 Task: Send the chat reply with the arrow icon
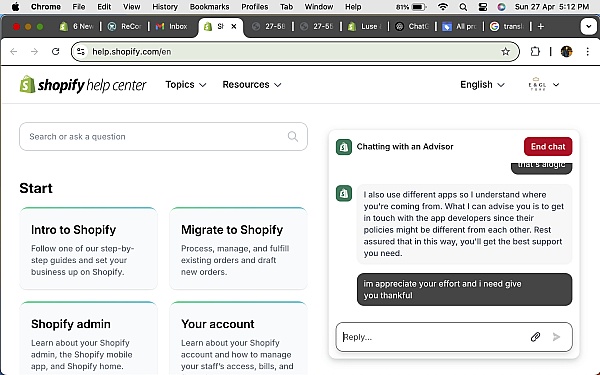pyautogui.click(x=556, y=337)
